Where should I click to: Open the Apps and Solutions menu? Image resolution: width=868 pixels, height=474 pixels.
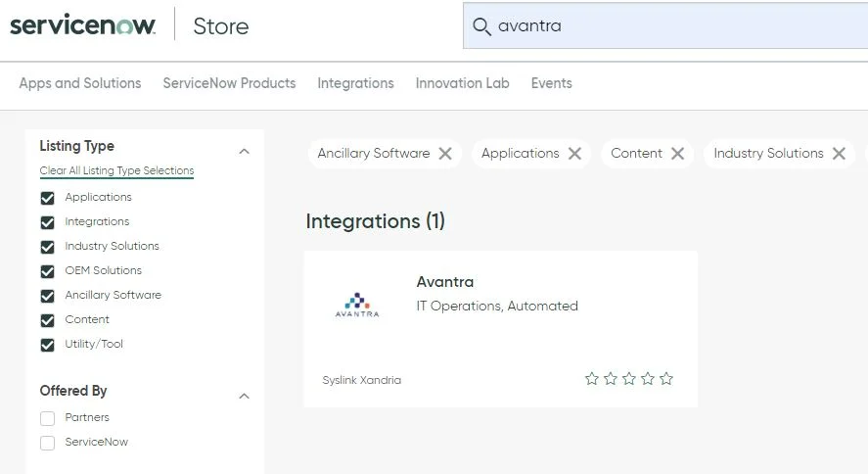point(80,83)
